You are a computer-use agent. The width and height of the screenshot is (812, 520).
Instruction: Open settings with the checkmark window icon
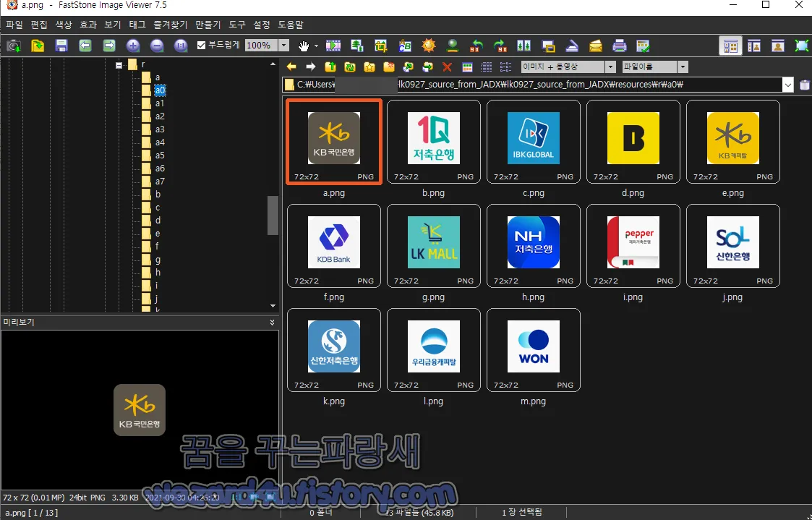click(644, 46)
